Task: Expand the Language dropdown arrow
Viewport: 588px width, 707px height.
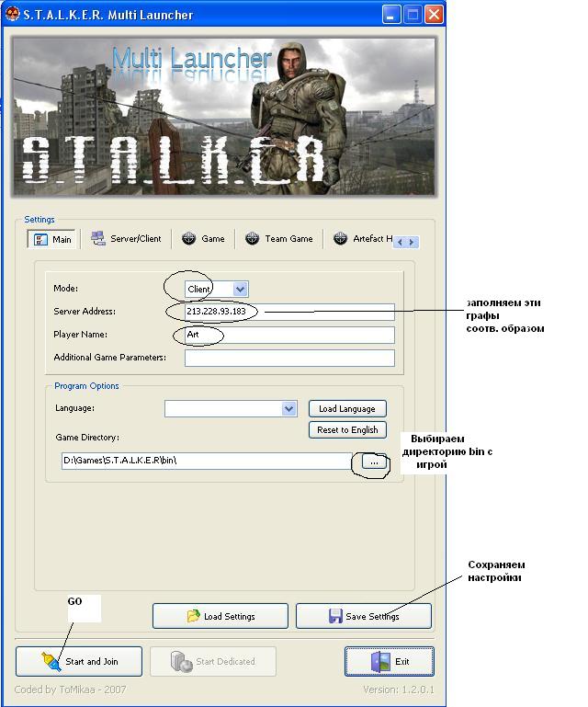Action: 288,409
